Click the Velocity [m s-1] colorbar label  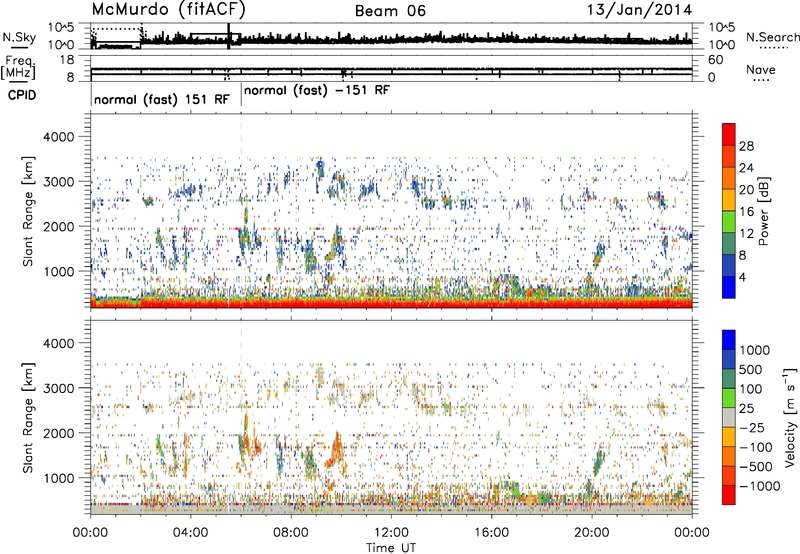790,417
